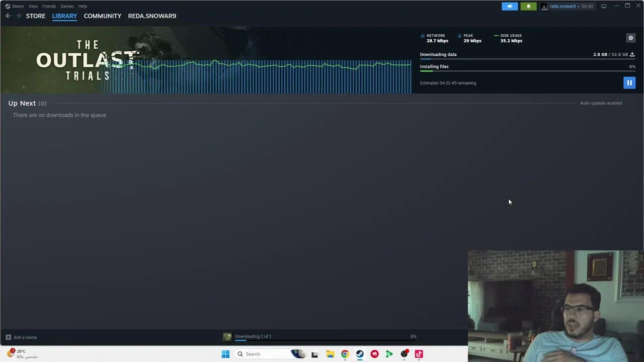Open Big Picture mode monitor icon
Image resolution: width=644 pixels, height=362 pixels.
click(x=604, y=6)
